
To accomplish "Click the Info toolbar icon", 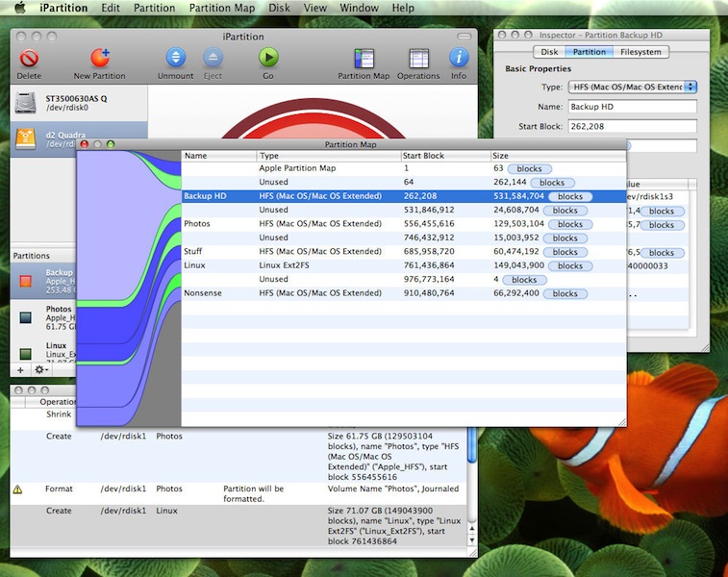I will tap(459, 59).
